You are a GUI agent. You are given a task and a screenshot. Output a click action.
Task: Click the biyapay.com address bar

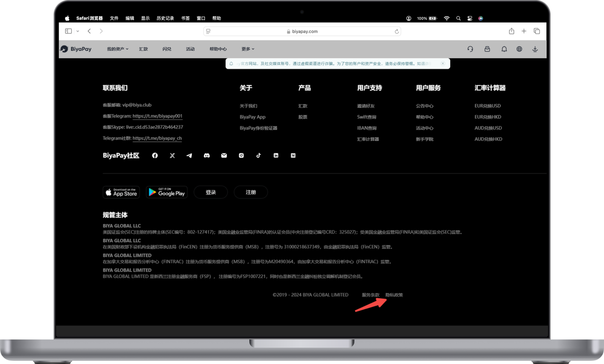coord(302,32)
